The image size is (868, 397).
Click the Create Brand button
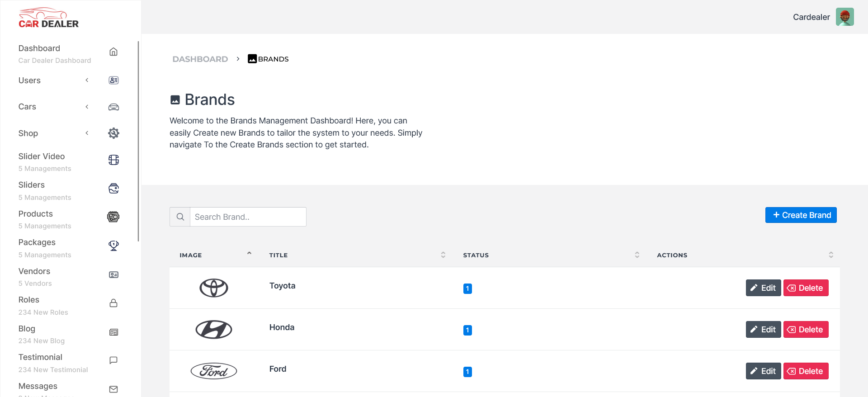[x=801, y=215]
